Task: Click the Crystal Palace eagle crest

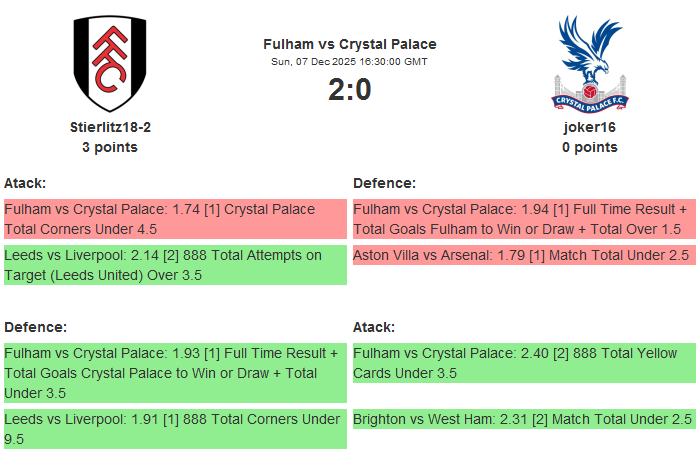Action: tap(589, 62)
